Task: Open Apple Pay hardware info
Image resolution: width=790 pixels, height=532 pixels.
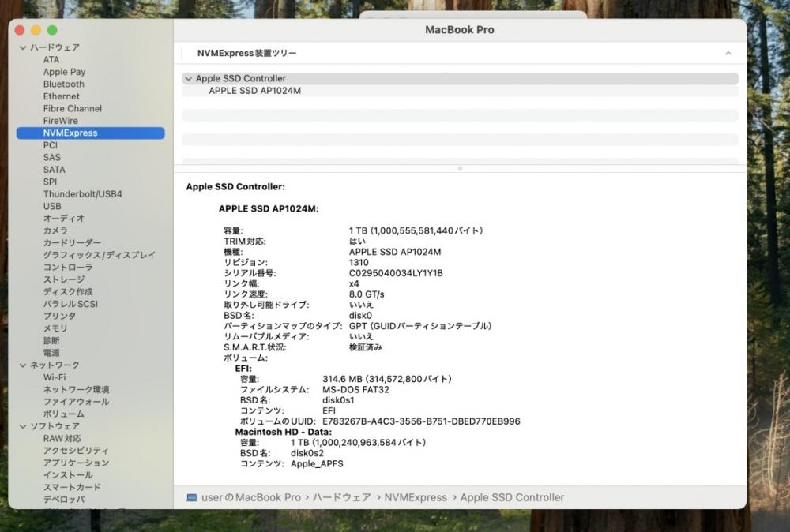Action: (x=64, y=72)
